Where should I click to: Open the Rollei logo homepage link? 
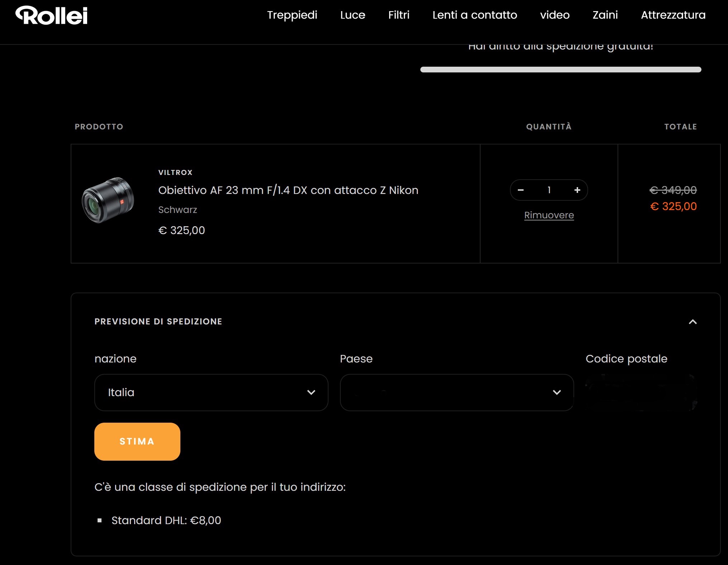[52, 15]
